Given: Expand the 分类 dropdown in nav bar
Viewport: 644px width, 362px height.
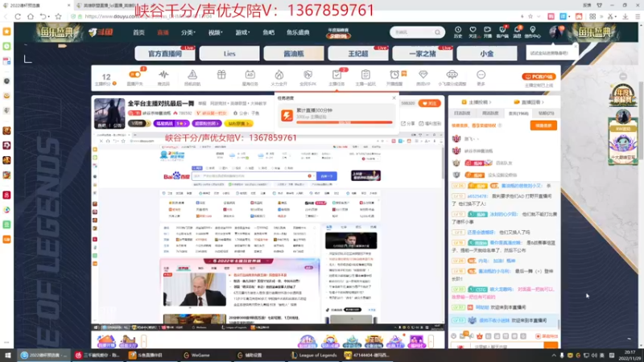Looking at the screenshot, I should [x=188, y=32].
